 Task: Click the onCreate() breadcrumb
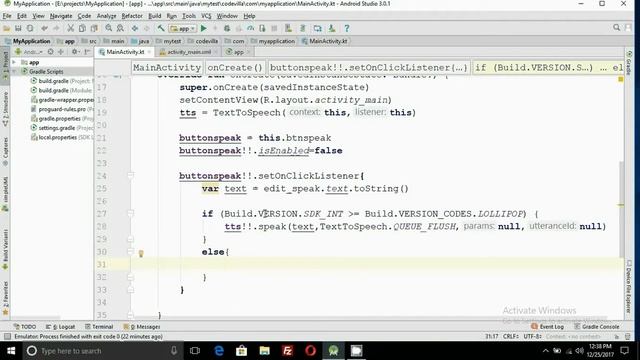(x=235, y=68)
